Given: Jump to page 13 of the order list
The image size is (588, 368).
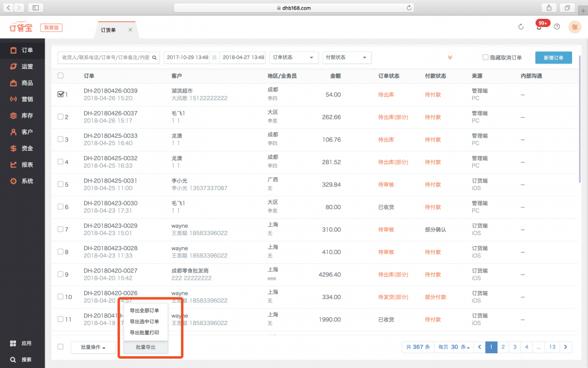Looking at the screenshot, I should [x=552, y=347].
